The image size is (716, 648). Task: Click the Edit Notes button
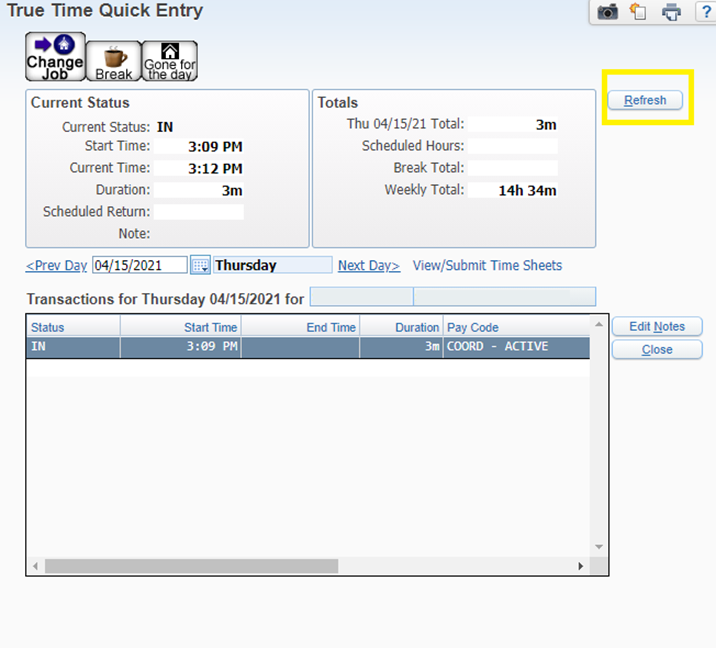657,327
